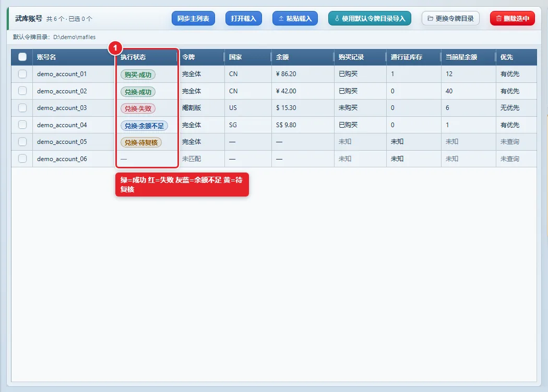Click the 粘贴载入 button

pos(295,18)
